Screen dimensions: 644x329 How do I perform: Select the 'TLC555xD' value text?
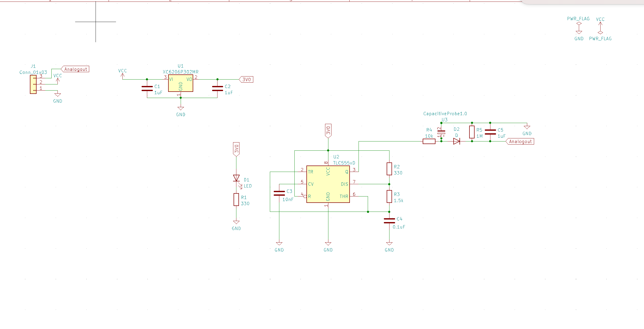[x=344, y=163]
